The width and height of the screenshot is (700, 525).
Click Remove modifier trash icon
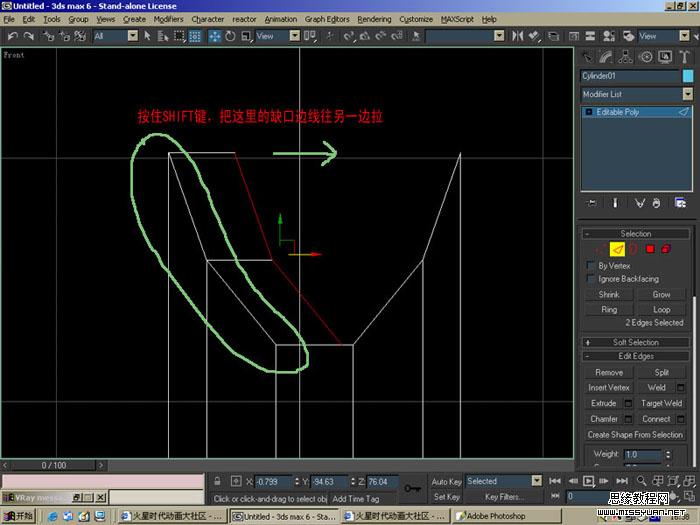[656, 203]
